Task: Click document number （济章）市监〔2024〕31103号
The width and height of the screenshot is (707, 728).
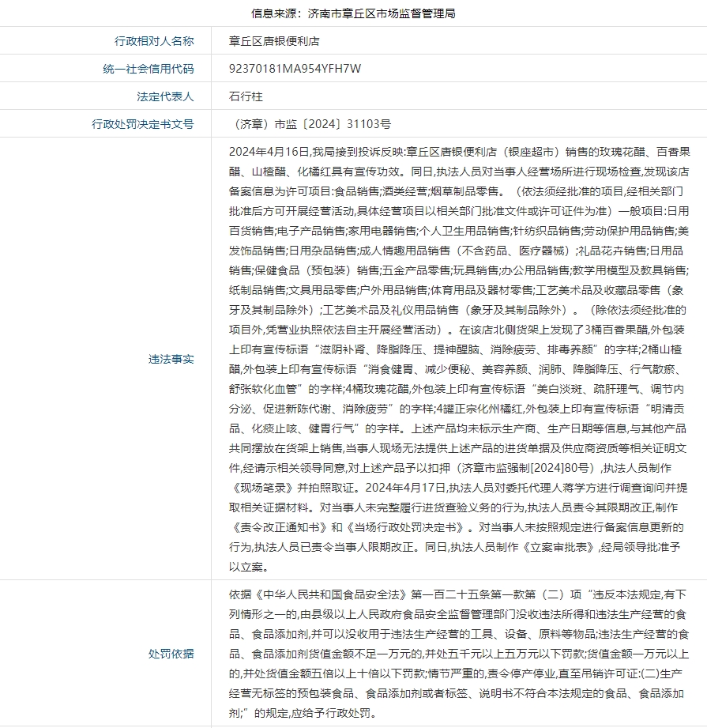Action: pyautogui.click(x=310, y=124)
